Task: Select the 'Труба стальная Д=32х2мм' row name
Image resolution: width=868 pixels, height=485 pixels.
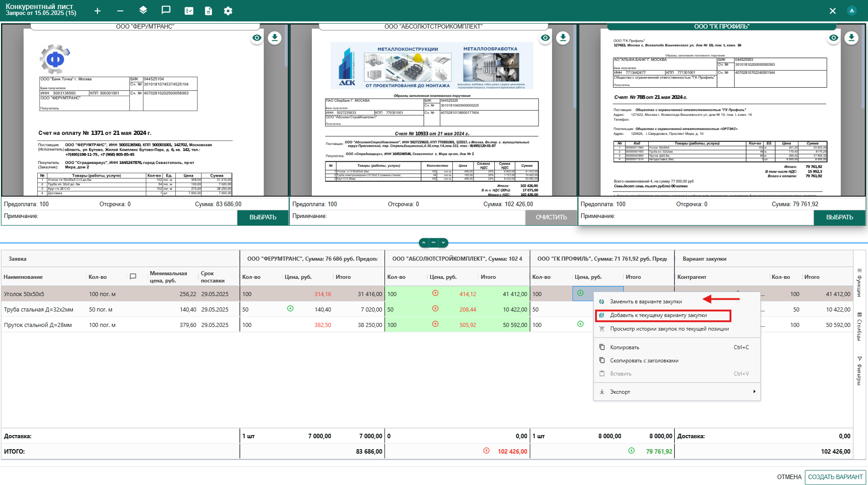Action: point(39,310)
